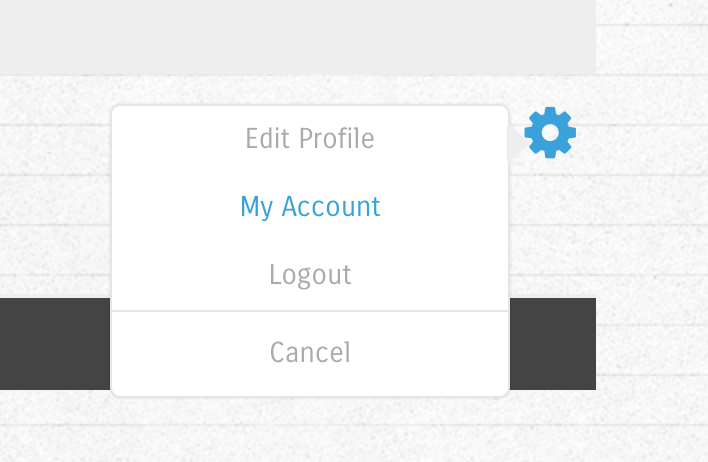The height and width of the screenshot is (462, 708).
Task: Click textured background right of gear icon
Action: pos(641,132)
